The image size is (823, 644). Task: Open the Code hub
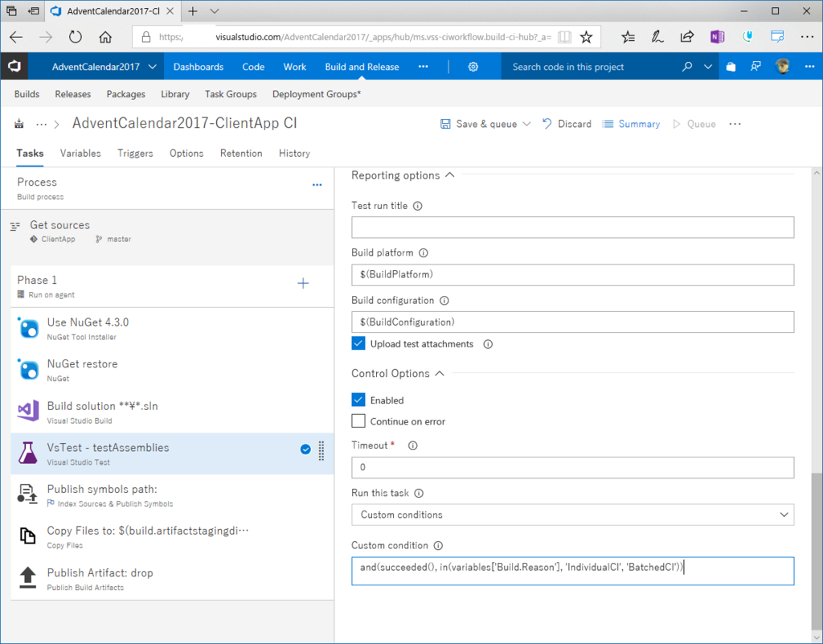click(253, 67)
